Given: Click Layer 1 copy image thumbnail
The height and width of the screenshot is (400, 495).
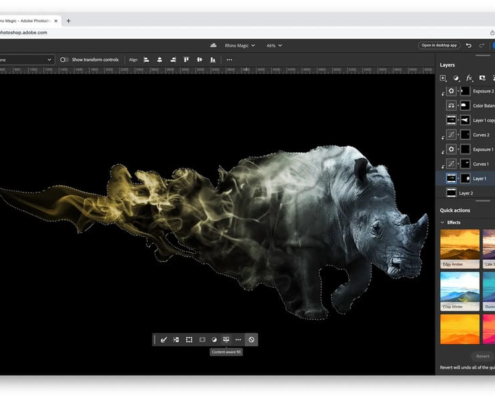Looking at the screenshot, I should coord(451,120).
